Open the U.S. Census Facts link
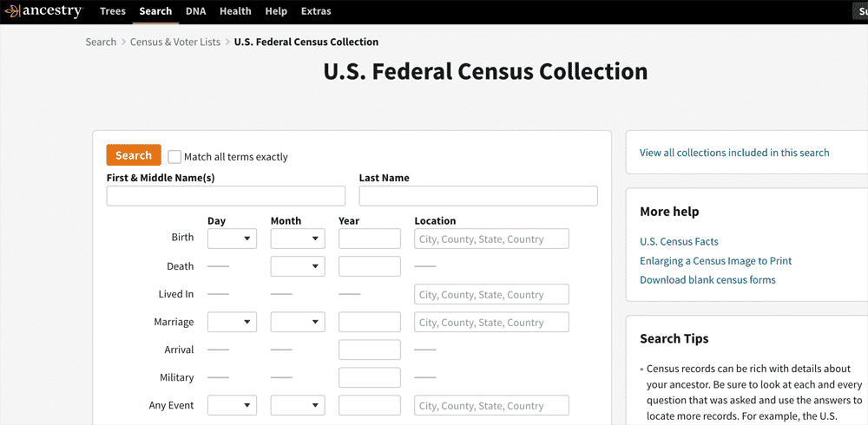The width and height of the screenshot is (868, 425). [x=680, y=242]
